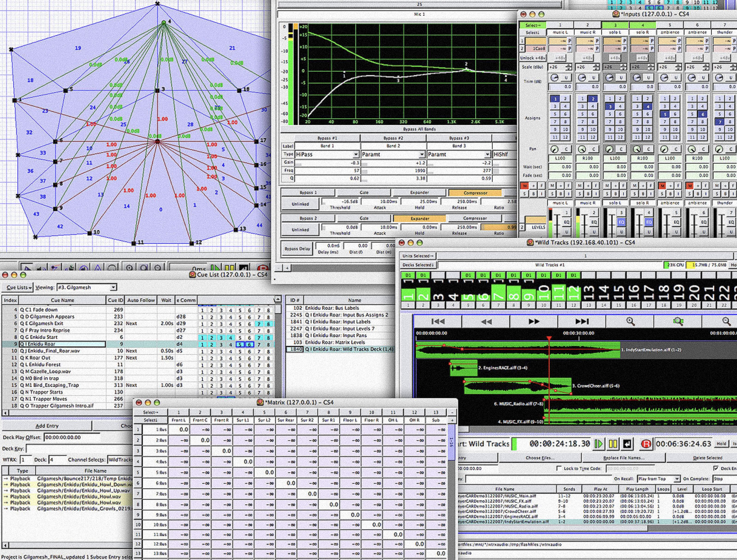Click fast-forward in the Wild Tracks timeline
Image resolution: width=737 pixels, height=560 pixels.
[534, 321]
